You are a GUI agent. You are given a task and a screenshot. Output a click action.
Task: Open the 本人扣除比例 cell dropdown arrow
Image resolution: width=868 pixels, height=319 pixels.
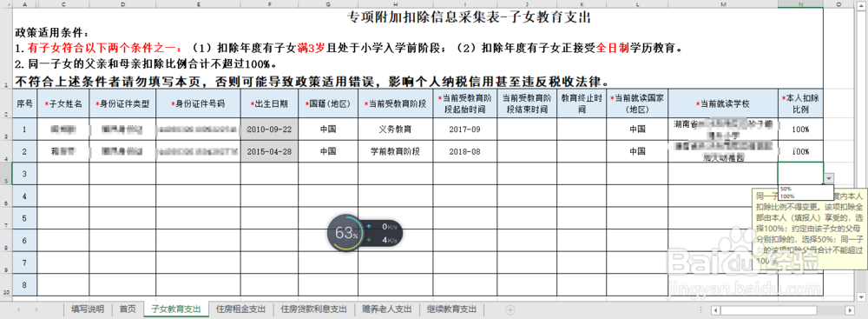(829, 179)
